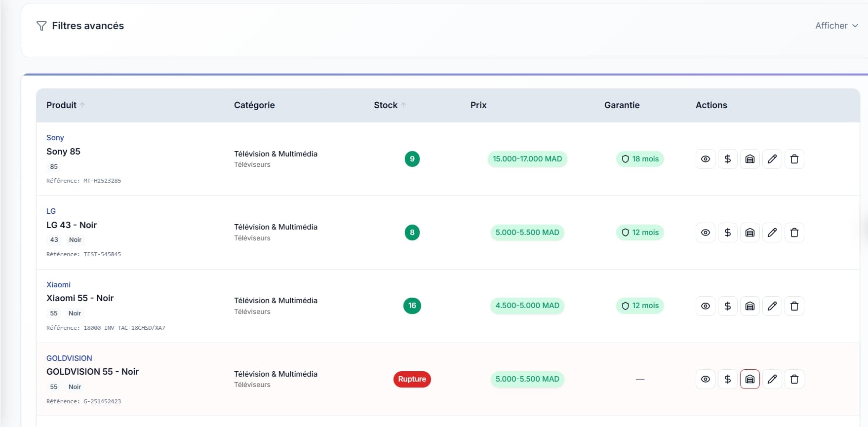Click the 43 size tag on LG

[x=54, y=240]
